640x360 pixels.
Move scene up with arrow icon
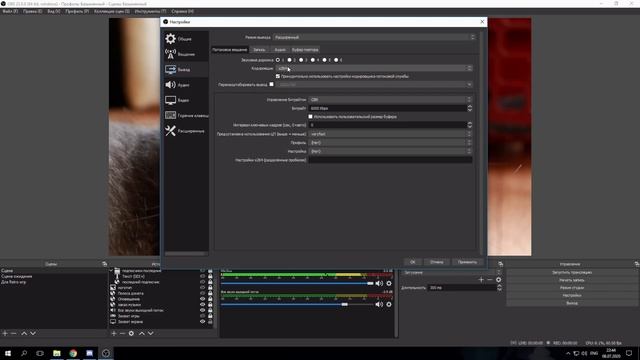(24, 333)
